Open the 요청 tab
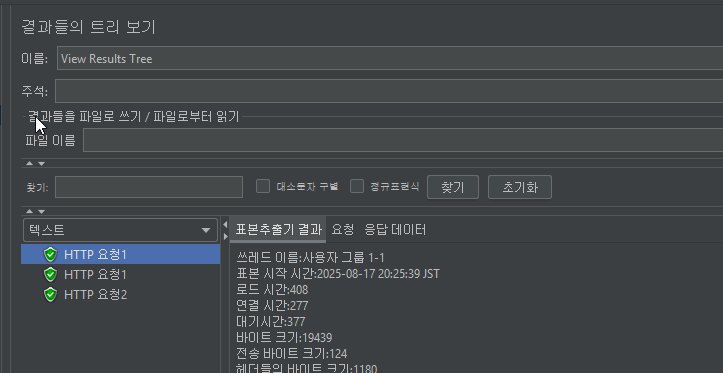The width and height of the screenshot is (723, 373). pyautogui.click(x=343, y=230)
